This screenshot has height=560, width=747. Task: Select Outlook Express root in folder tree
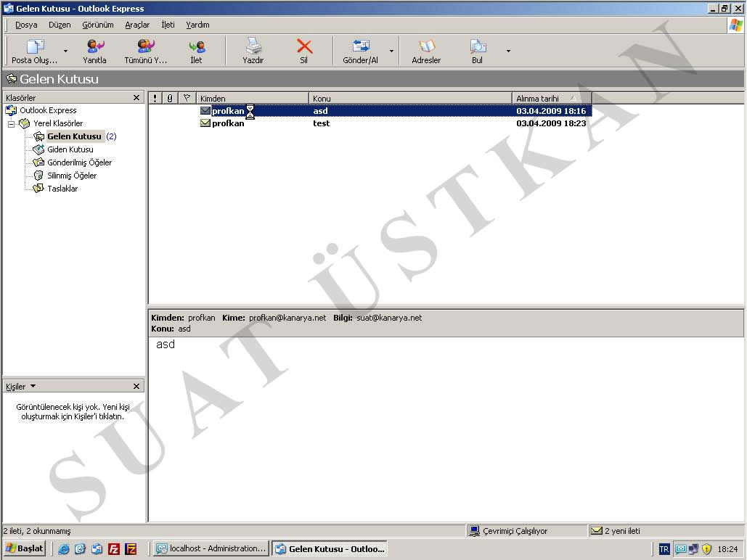(48, 110)
